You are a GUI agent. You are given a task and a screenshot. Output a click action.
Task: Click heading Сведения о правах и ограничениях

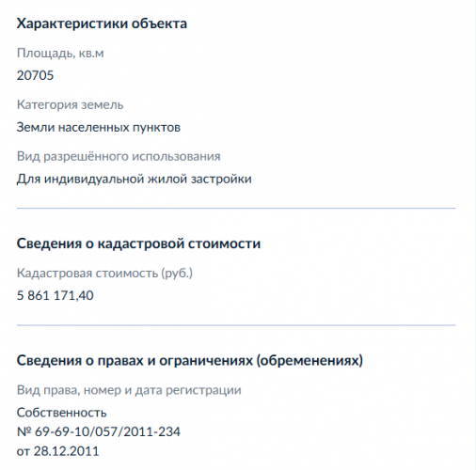(x=190, y=361)
